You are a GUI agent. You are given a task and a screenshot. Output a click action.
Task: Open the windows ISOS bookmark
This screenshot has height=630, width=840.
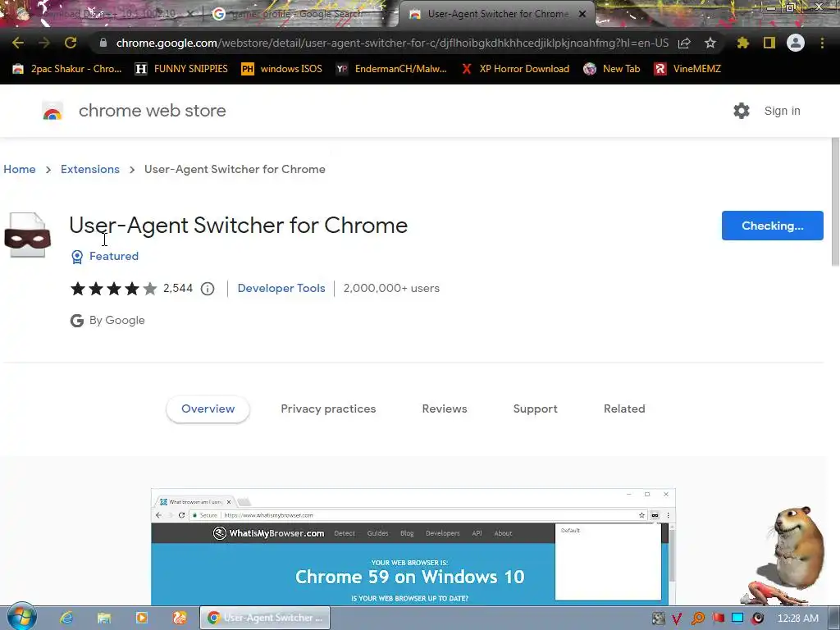[x=282, y=69]
